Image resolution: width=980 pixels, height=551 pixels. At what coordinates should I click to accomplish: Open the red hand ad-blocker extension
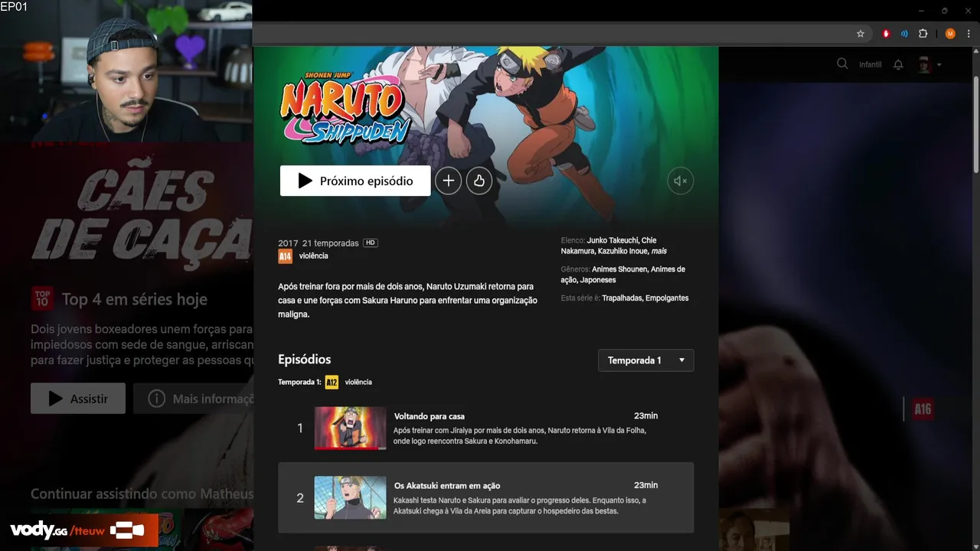coord(887,34)
